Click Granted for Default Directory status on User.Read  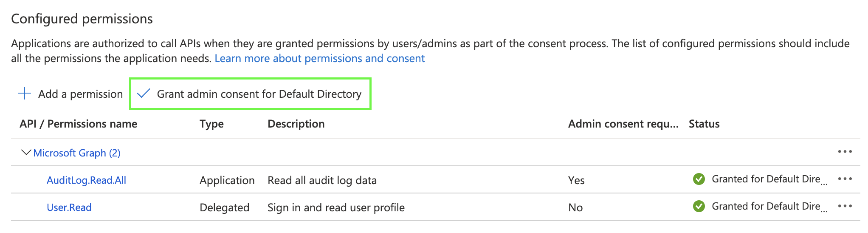click(766, 207)
